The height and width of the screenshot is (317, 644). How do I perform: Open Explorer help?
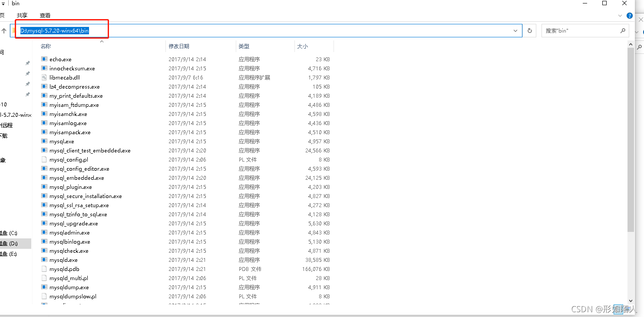[x=630, y=15]
